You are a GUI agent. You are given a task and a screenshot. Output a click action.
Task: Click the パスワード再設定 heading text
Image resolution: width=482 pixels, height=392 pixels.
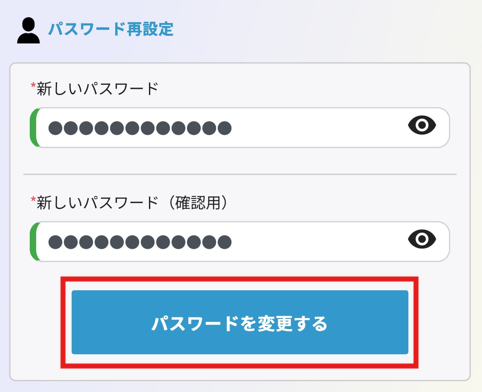(x=111, y=29)
